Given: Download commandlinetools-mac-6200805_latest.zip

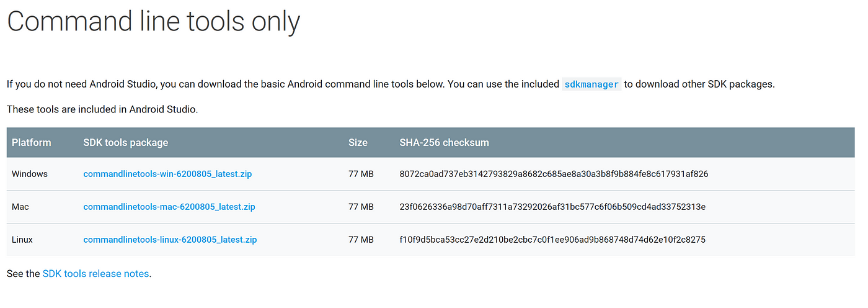Looking at the screenshot, I should coord(169,207).
